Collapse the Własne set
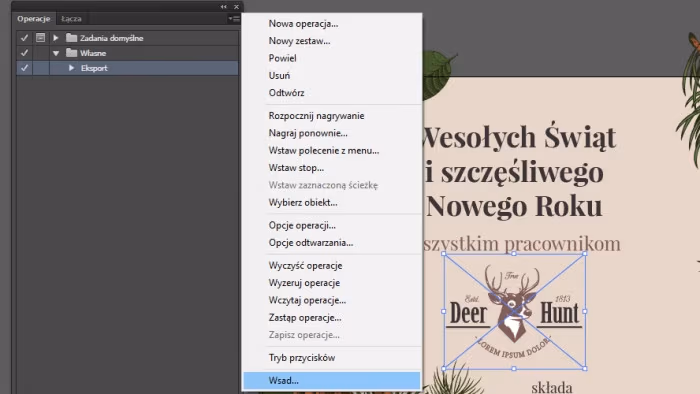 (56, 53)
